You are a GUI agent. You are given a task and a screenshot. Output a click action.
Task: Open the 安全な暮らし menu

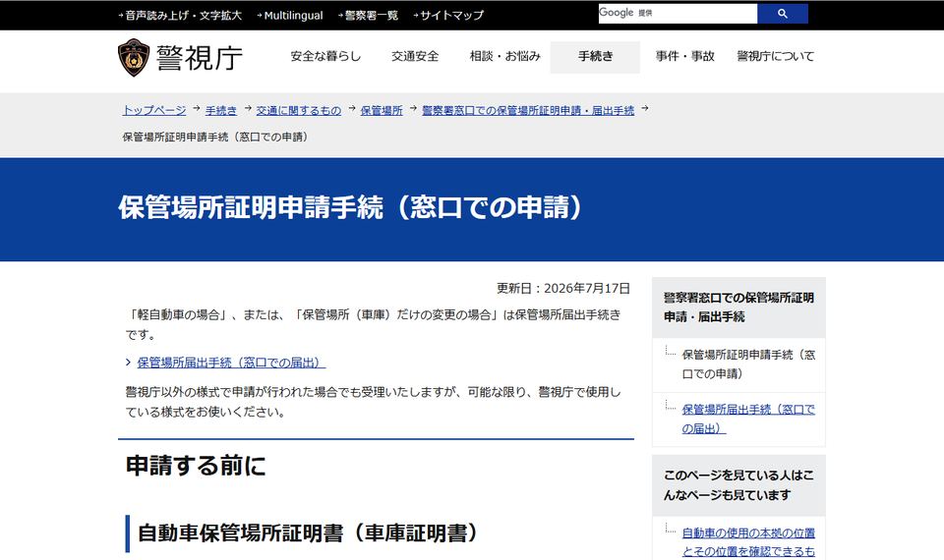tap(325, 57)
